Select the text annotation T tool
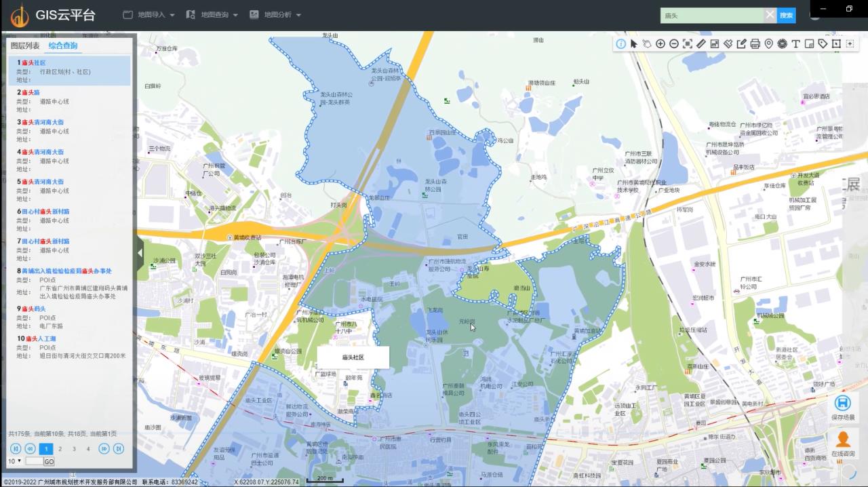 (x=795, y=43)
